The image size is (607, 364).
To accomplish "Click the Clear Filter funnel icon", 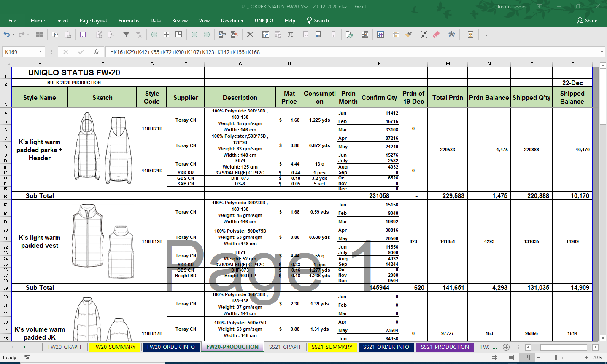I will point(139,35).
